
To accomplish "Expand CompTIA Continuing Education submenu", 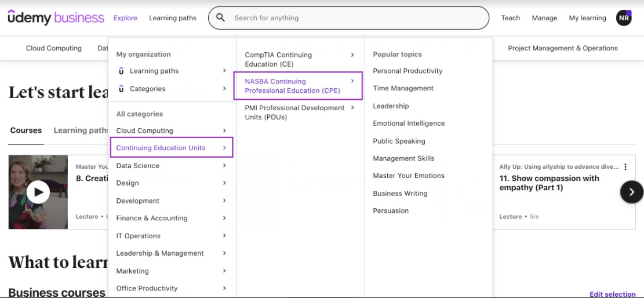I will coord(352,55).
